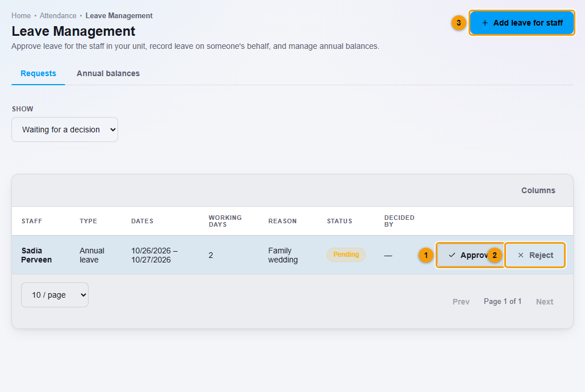
Task: Open the Columns chooser
Action: pyautogui.click(x=538, y=190)
